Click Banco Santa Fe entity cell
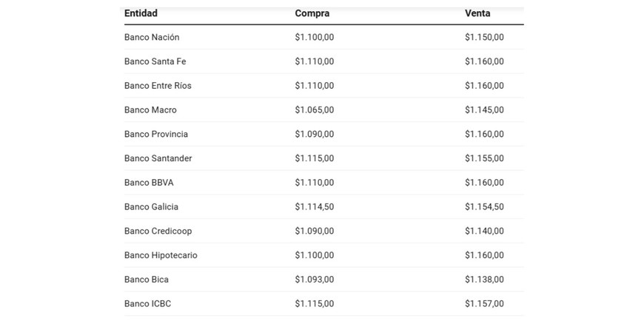 [155, 61]
